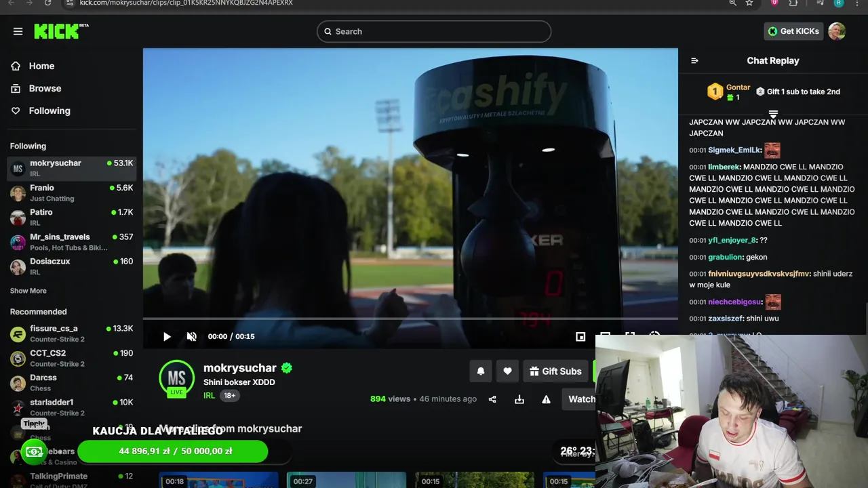Screen dimensions: 868x488
Task: Click Gift 1 sub to take 2nd
Action: pyautogui.click(x=798, y=91)
